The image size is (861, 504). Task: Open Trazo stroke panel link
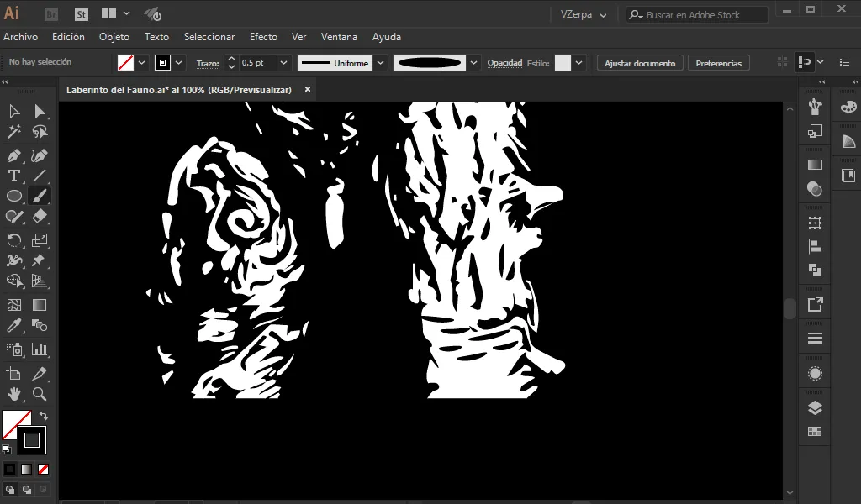[209, 63]
